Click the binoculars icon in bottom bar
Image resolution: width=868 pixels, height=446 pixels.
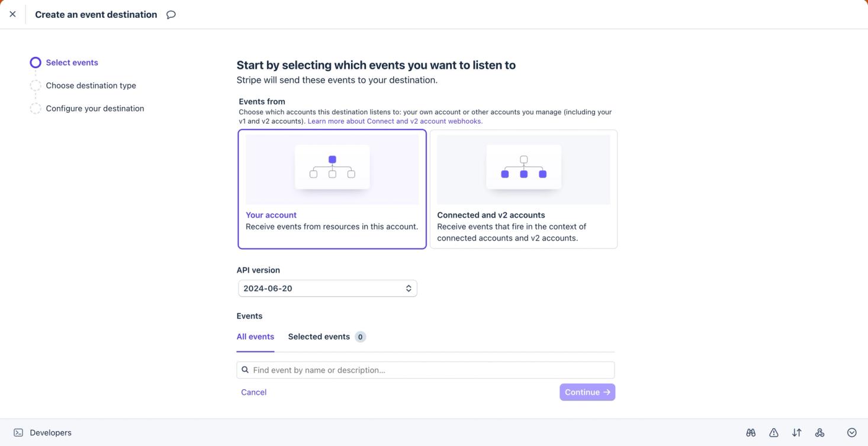[x=751, y=432]
